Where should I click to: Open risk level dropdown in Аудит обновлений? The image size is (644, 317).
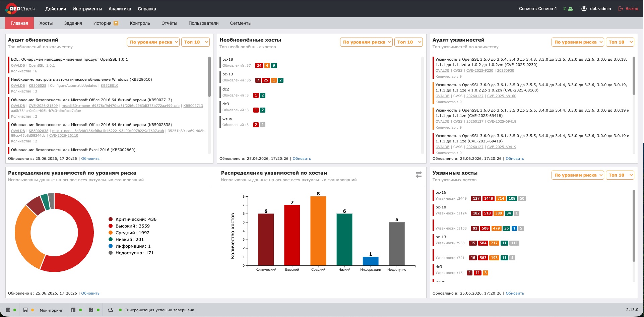[153, 42]
